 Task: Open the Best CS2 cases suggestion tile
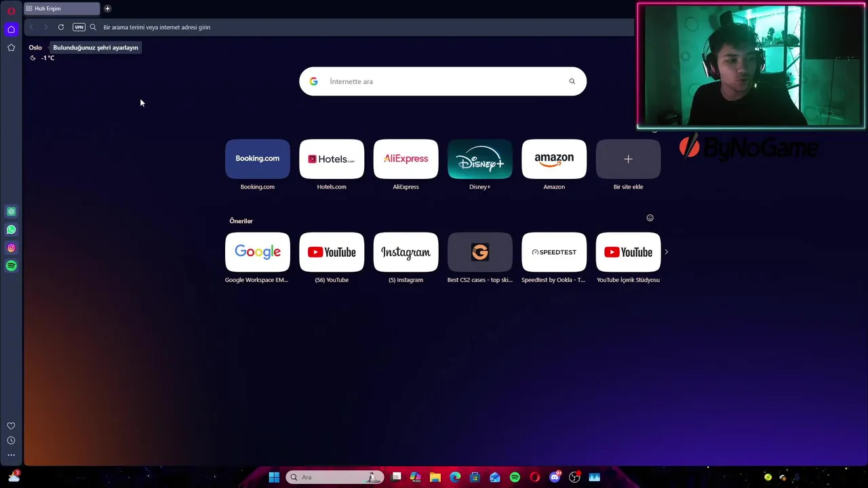(480, 252)
